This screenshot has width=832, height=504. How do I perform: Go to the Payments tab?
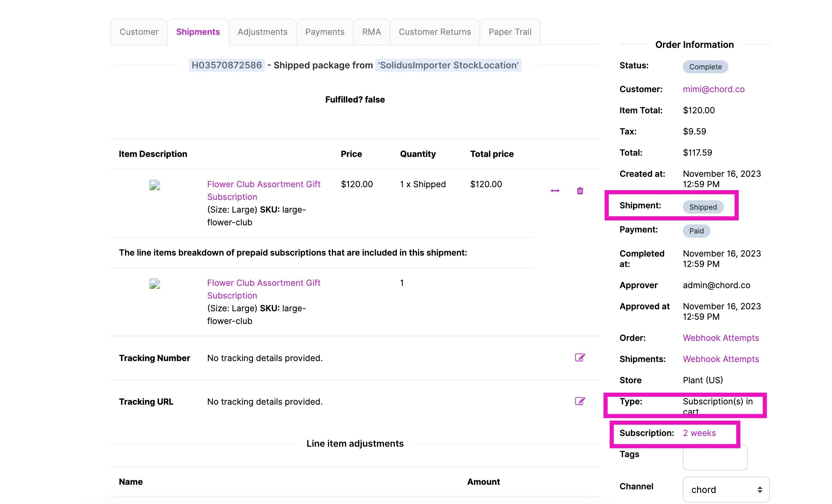(x=325, y=32)
